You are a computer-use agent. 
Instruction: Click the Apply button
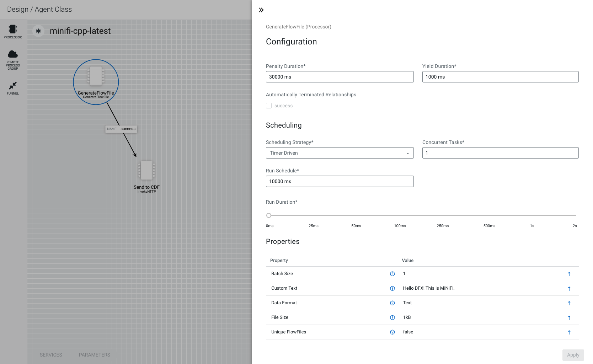click(573, 355)
